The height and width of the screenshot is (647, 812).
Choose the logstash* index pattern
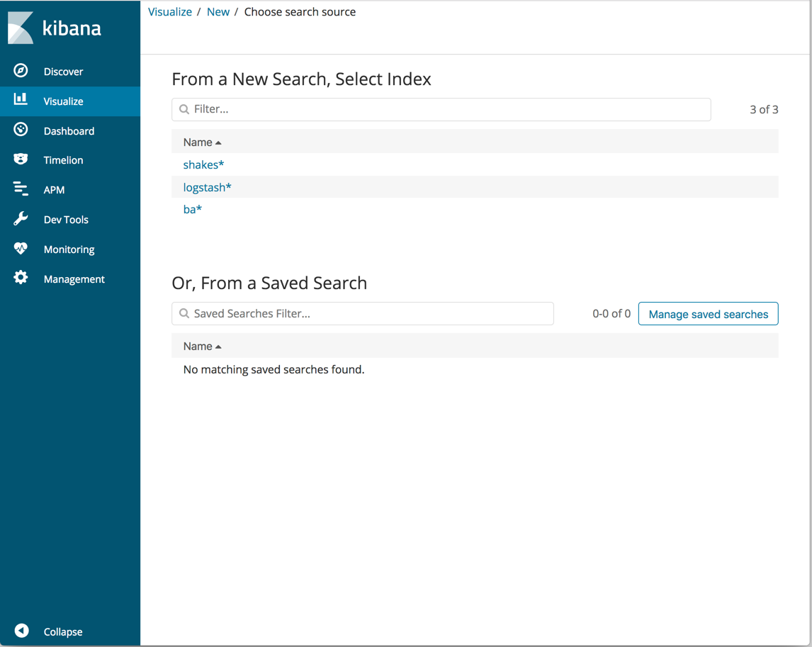(x=207, y=186)
